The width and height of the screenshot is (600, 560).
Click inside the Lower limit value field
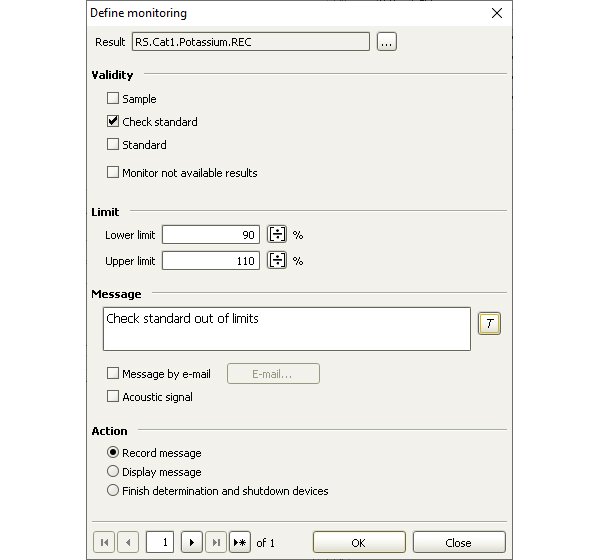point(211,234)
